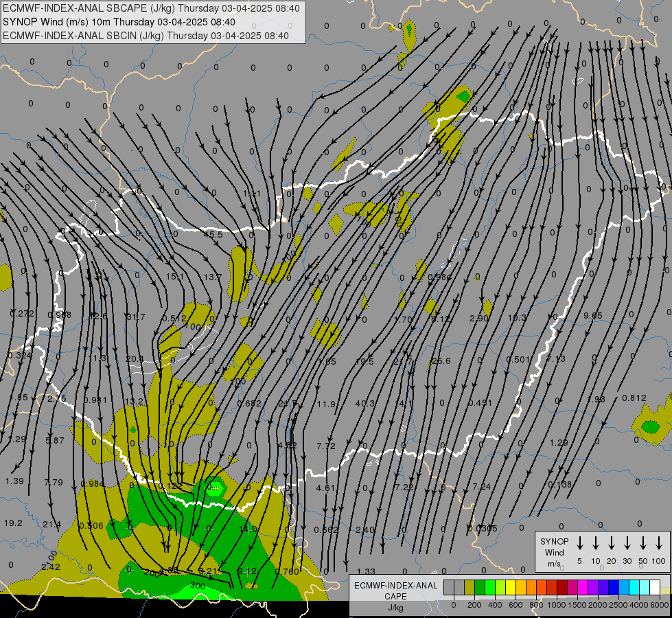The height and width of the screenshot is (618, 672).
Task: Click the 10 m/s wind arrow in legend
Action: pyautogui.click(x=595, y=543)
